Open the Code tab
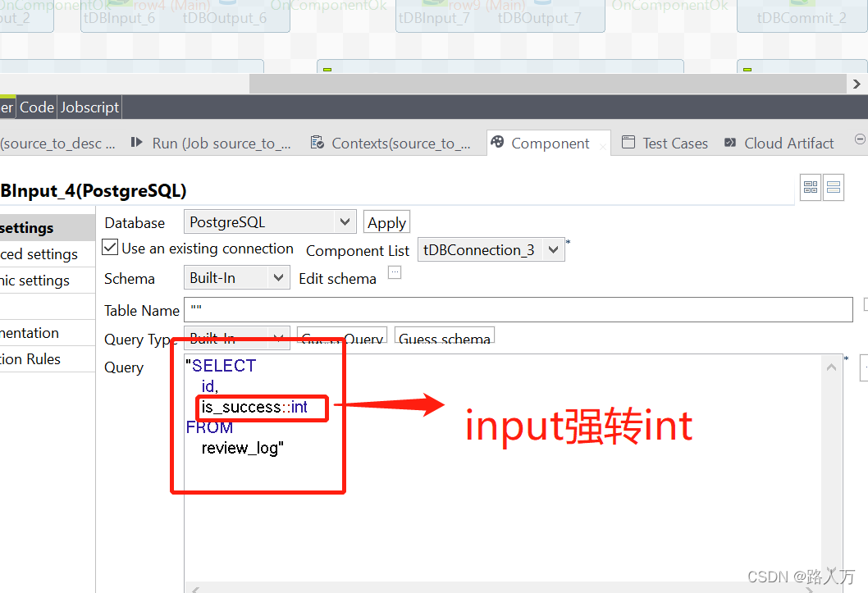 37,107
